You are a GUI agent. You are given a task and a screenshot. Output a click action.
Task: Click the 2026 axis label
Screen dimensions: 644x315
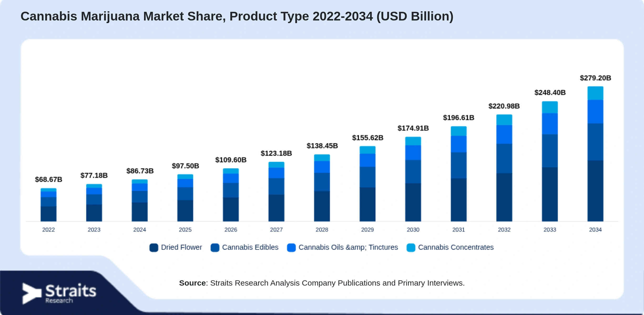(231, 230)
